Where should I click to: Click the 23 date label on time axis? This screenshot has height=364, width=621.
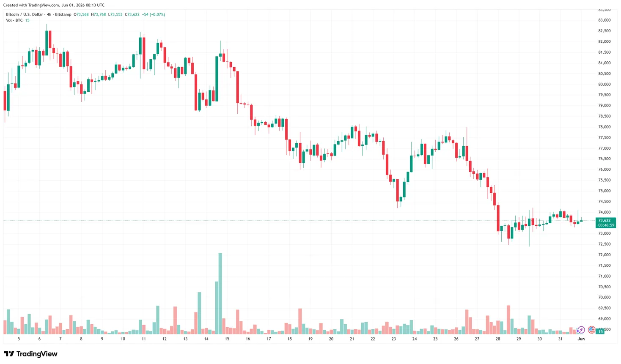tap(394, 339)
